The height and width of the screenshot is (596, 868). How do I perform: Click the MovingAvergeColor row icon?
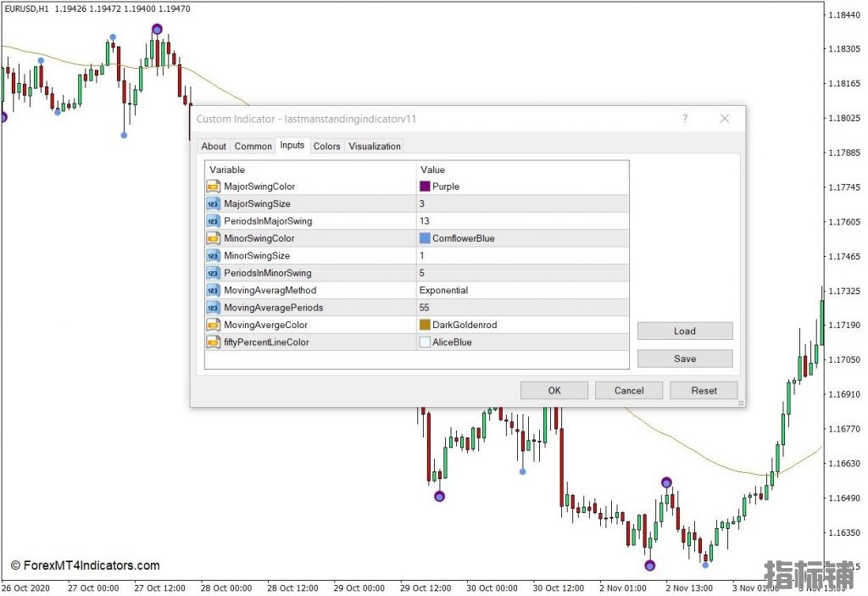213,325
